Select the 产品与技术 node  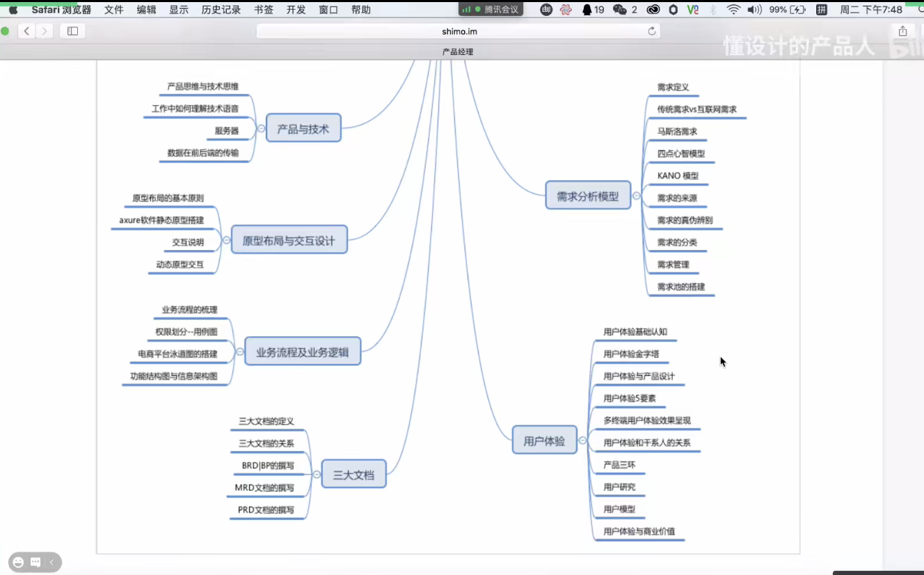pyautogui.click(x=303, y=128)
